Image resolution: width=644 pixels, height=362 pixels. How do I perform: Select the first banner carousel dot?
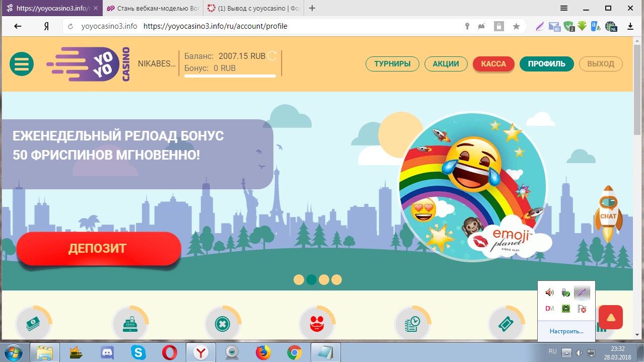299,279
